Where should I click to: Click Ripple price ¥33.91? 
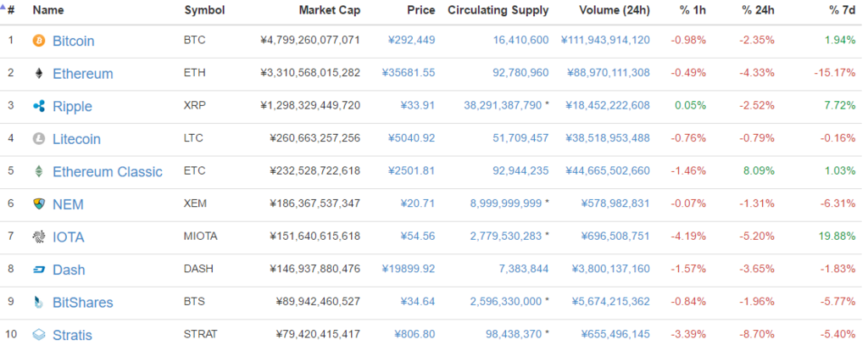pyautogui.click(x=418, y=105)
